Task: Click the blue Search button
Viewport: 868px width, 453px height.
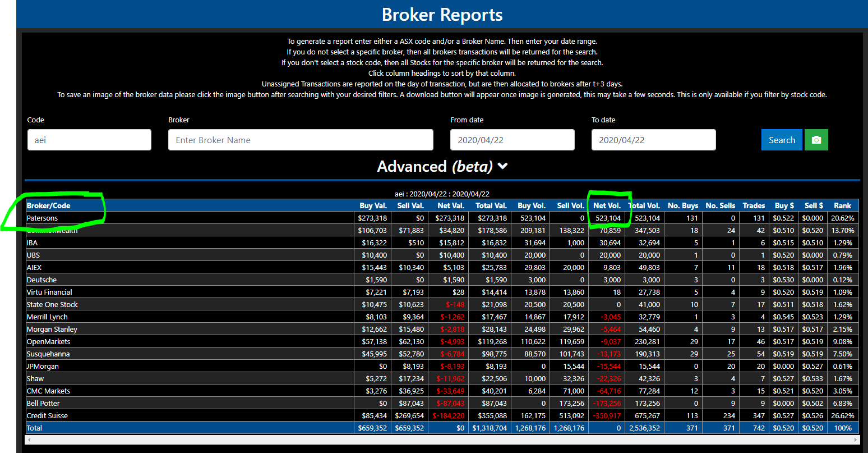Action: pyautogui.click(x=782, y=140)
